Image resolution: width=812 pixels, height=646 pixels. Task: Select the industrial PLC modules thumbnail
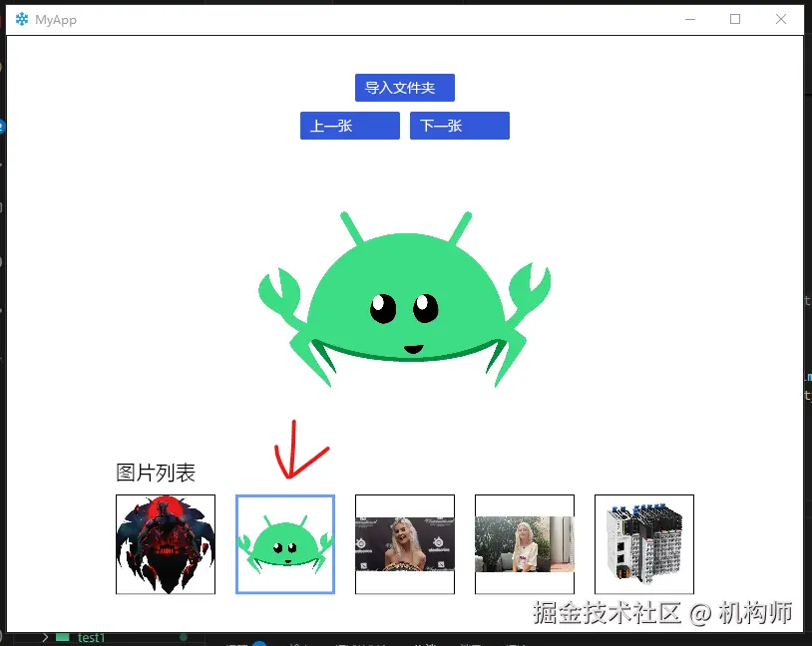643,543
